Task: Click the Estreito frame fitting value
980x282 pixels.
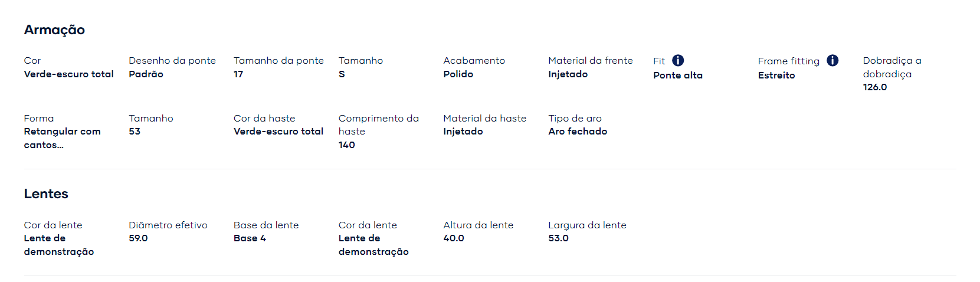Action: (776, 76)
